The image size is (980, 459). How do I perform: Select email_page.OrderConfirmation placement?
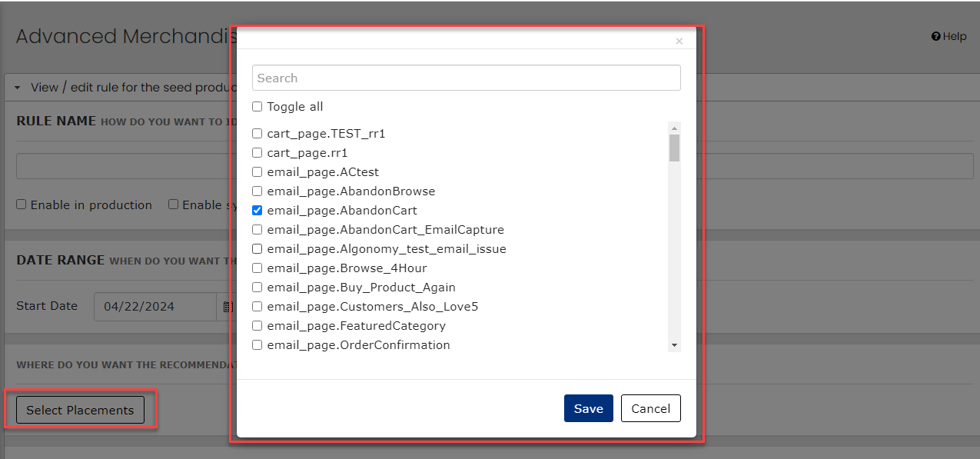coord(257,344)
